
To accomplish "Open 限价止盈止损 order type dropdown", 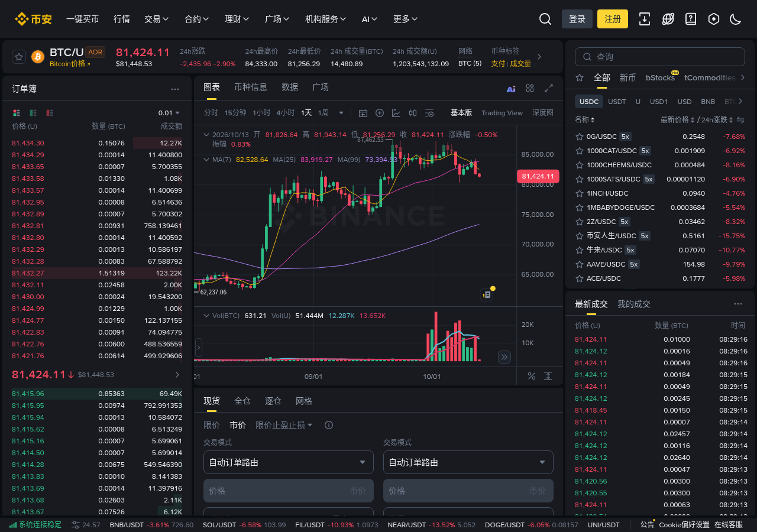I will point(284,425).
